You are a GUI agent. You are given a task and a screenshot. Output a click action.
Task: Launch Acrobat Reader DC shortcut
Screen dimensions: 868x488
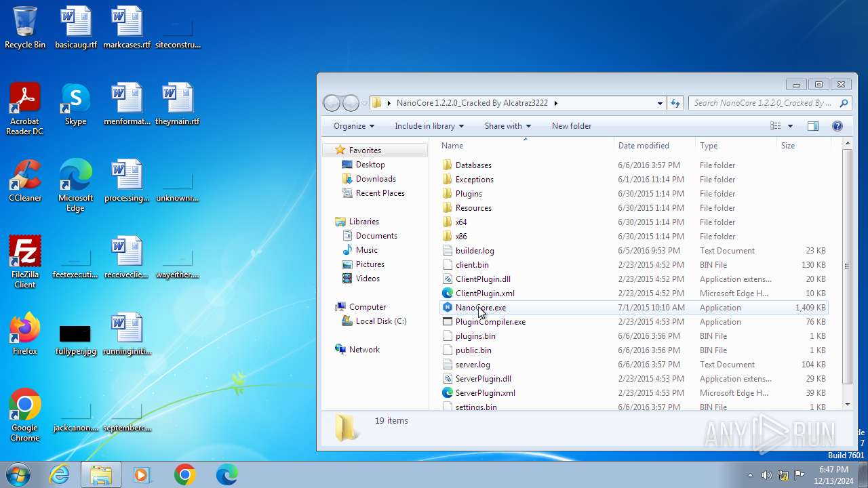tap(25, 109)
